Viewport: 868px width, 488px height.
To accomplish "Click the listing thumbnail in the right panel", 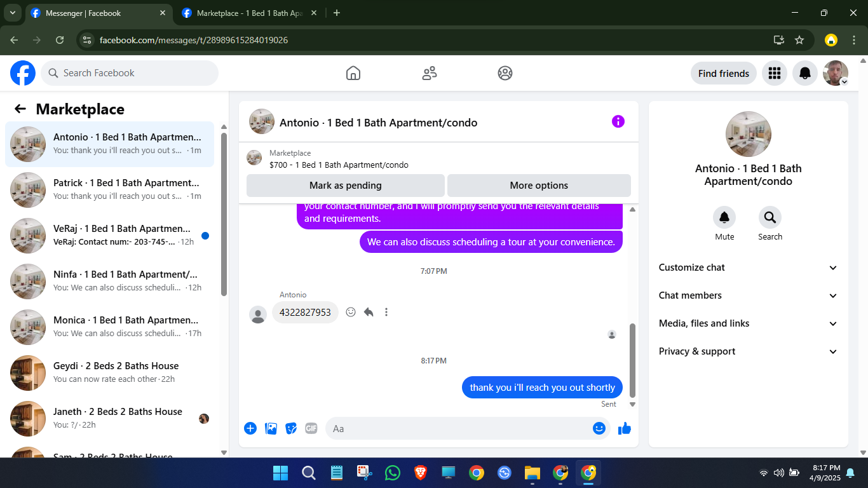I will click(x=749, y=134).
